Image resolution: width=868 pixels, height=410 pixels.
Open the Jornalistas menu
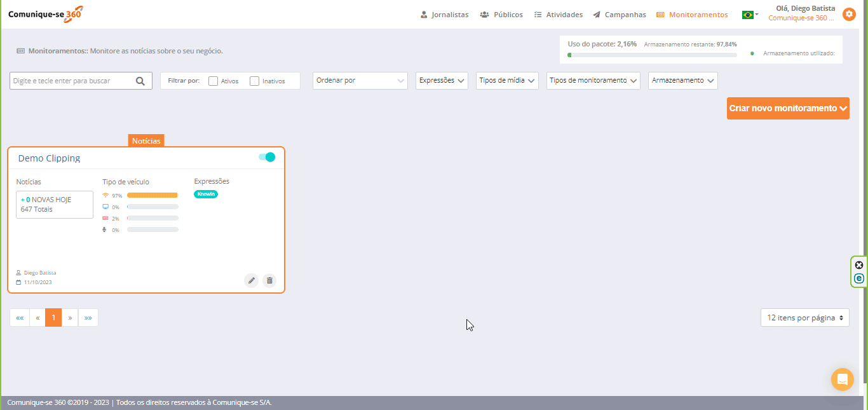(x=444, y=15)
